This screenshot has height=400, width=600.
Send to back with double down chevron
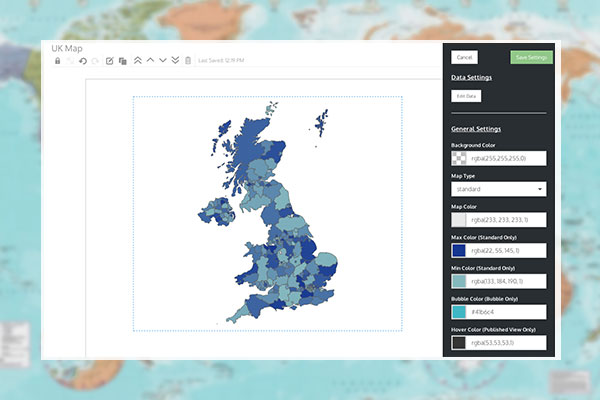176,61
